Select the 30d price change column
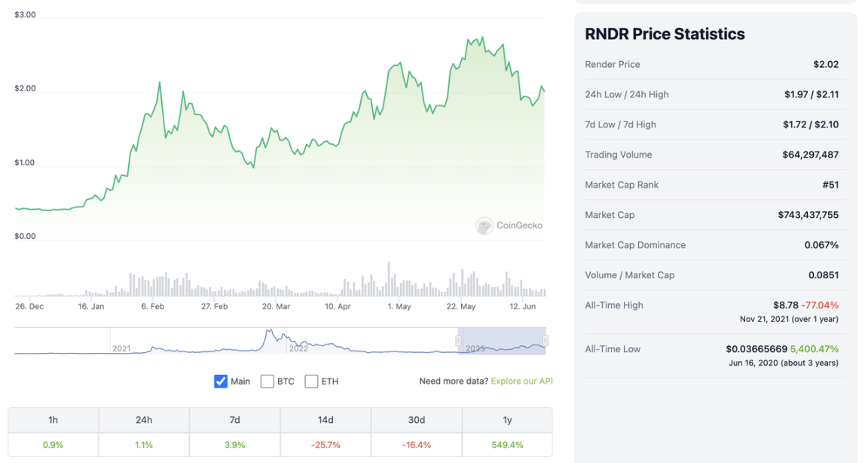The height and width of the screenshot is (463, 868). 416,420
